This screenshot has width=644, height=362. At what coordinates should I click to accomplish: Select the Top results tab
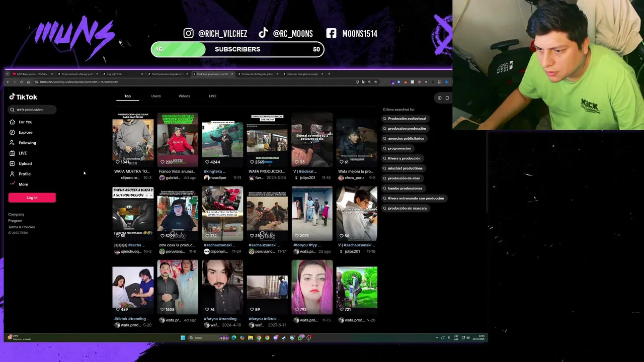[x=127, y=96]
